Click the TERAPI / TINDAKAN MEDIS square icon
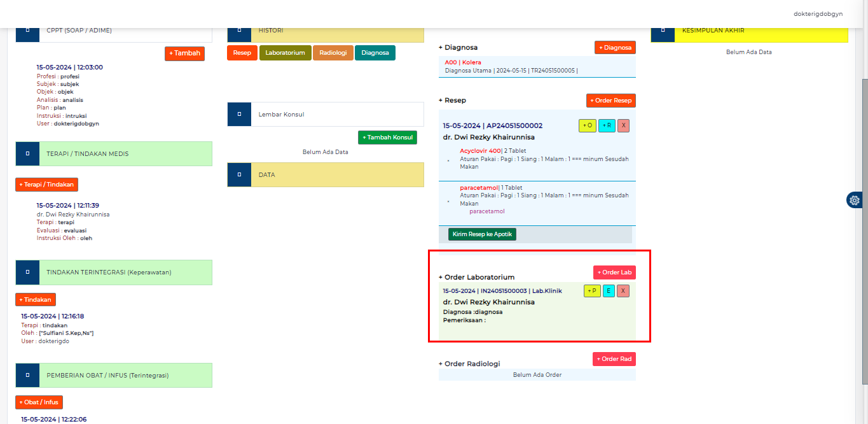The image size is (868, 424). click(27, 154)
